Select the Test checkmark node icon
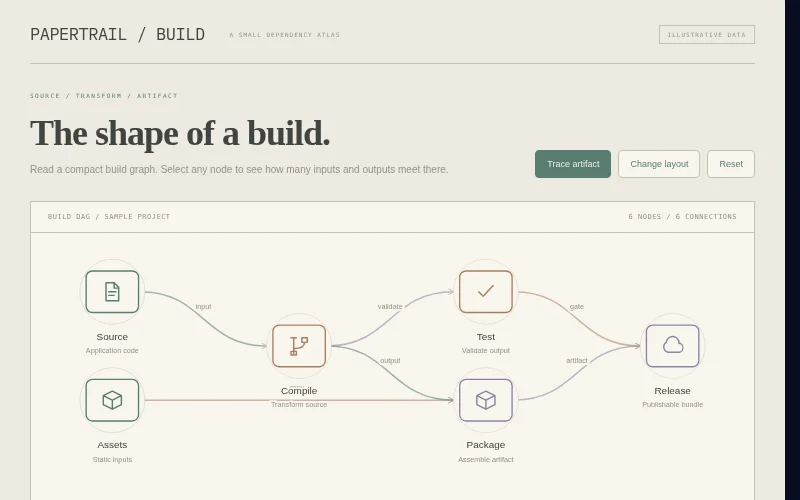The height and width of the screenshot is (500, 800). click(x=486, y=292)
